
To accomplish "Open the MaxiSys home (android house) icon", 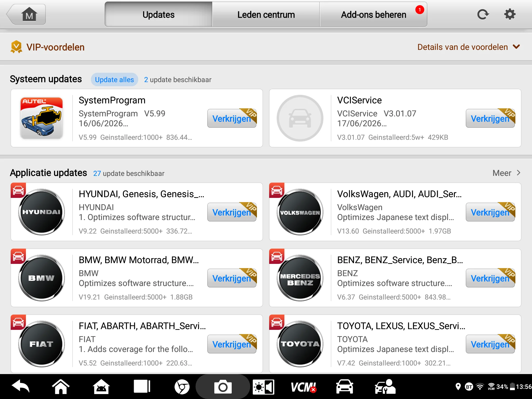I will pyautogui.click(x=101, y=387).
